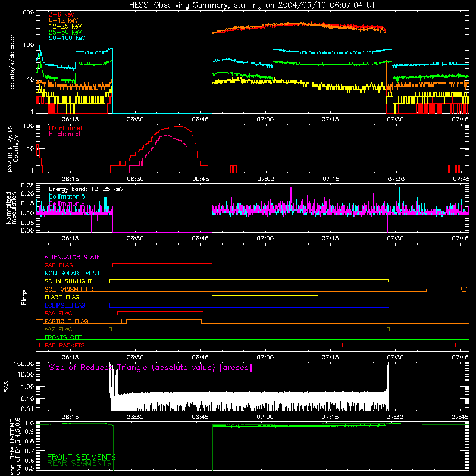Select the blue 'ECLIPSE_FLAG' label
The width and height of the screenshot is (476, 476).
pyautogui.click(x=65, y=305)
